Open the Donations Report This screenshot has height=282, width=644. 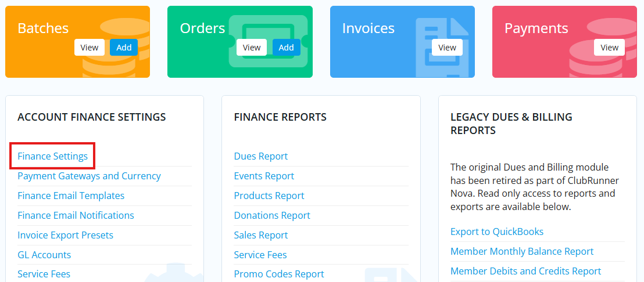click(272, 215)
